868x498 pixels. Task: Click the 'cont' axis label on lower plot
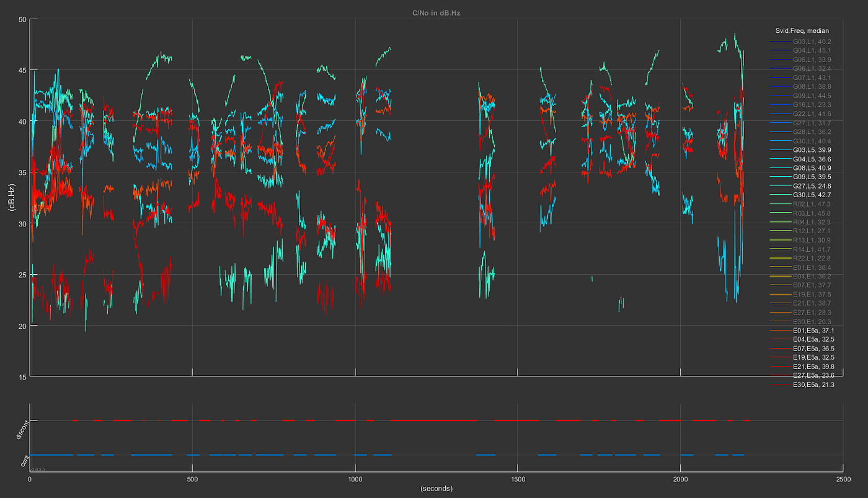[24, 460]
